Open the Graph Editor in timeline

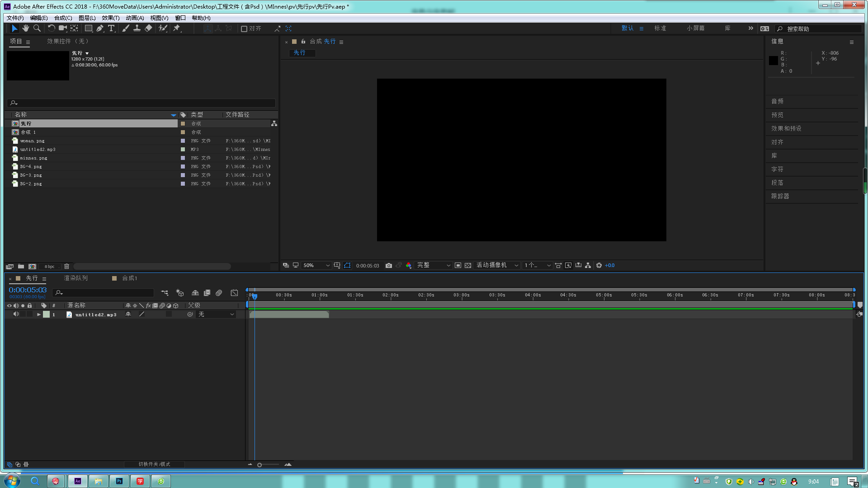pos(234,293)
